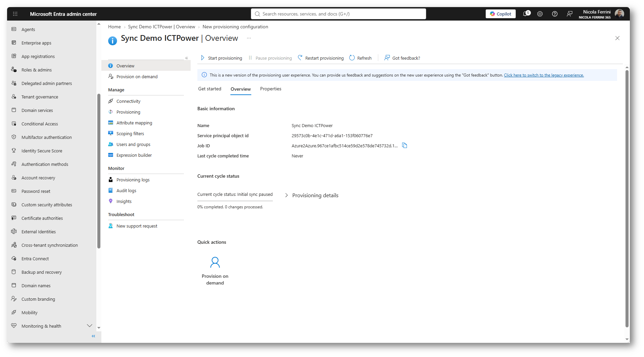Click the info icon in the banner
Screen dimensions: 644x357
pos(204,75)
